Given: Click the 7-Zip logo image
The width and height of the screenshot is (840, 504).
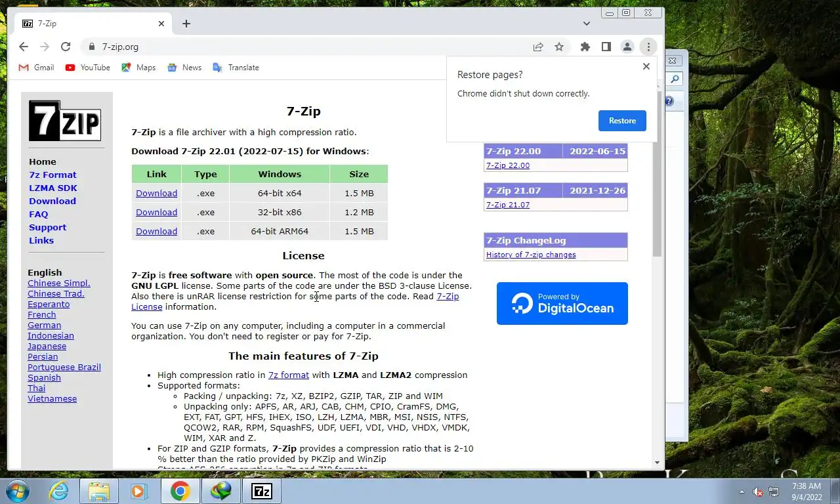Looking at the screenshot, I should click(65, 120).
